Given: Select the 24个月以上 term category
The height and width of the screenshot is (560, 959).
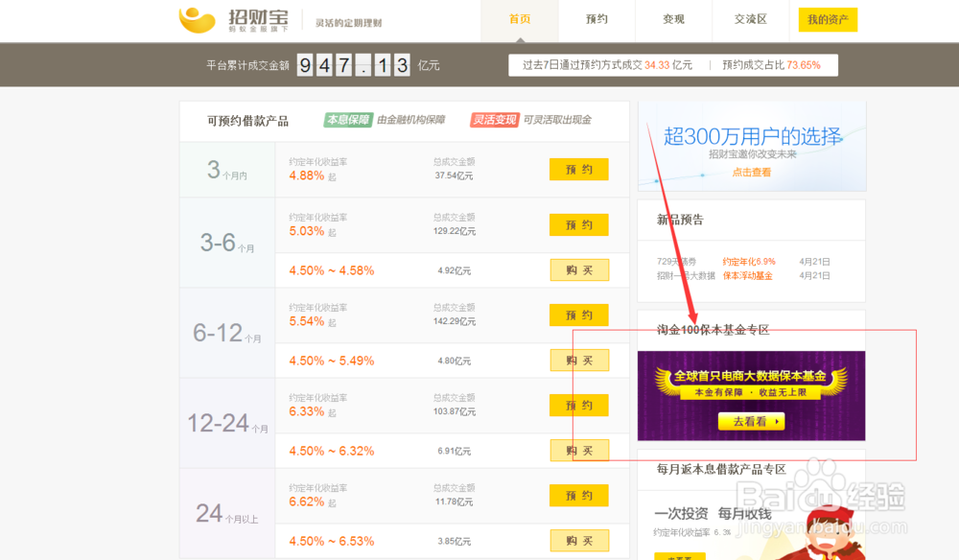Looking at the screenshot, I should coord(227,514).
